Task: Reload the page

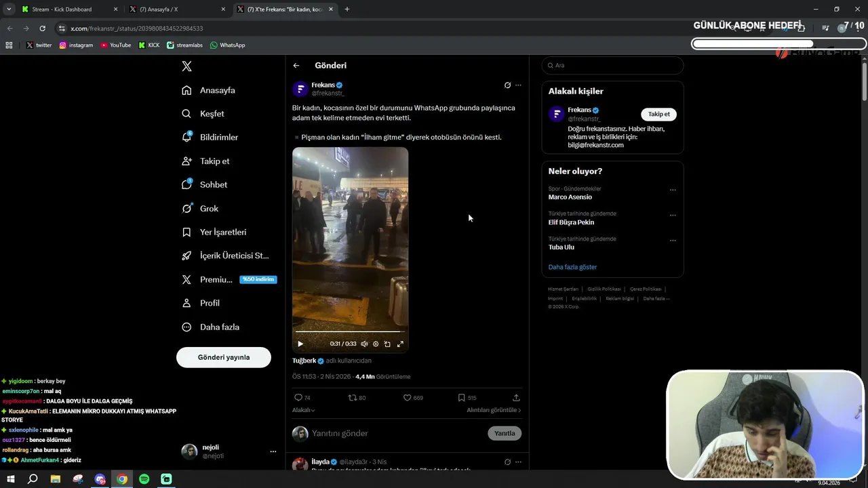Action: [x=42, y=28]
